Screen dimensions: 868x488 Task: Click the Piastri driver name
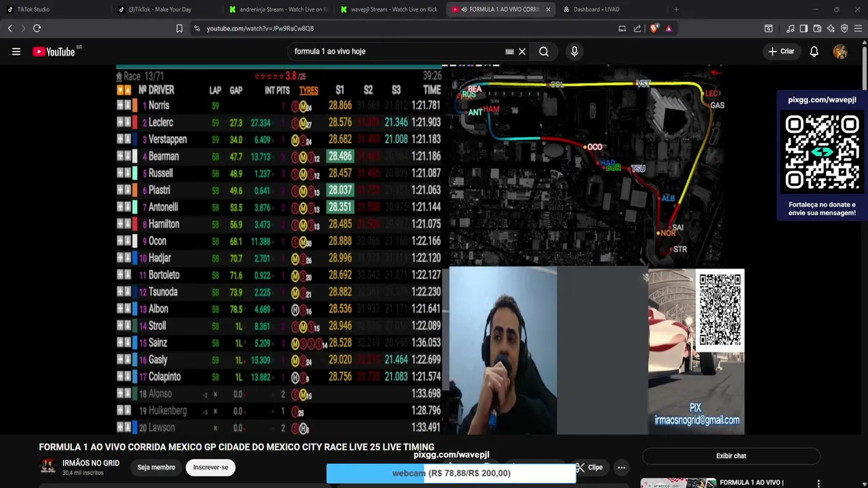(x=159, y=190)
